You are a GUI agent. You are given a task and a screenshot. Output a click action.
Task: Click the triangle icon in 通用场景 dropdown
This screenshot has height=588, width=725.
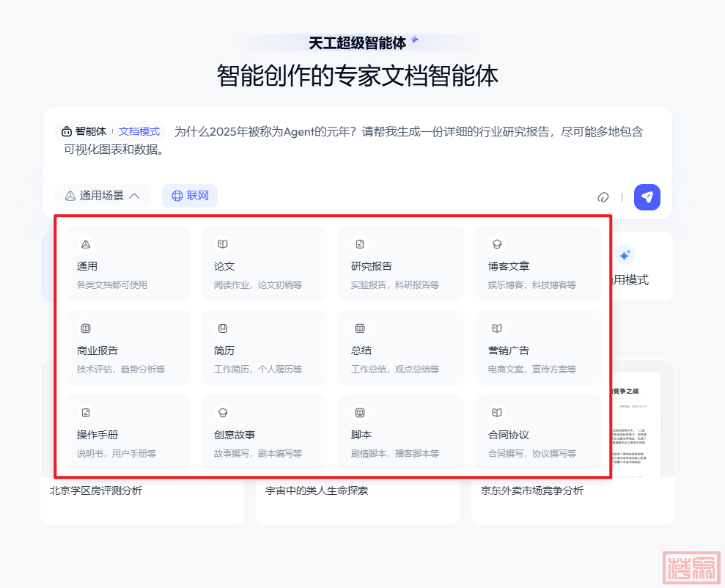(x=70, y=196)
